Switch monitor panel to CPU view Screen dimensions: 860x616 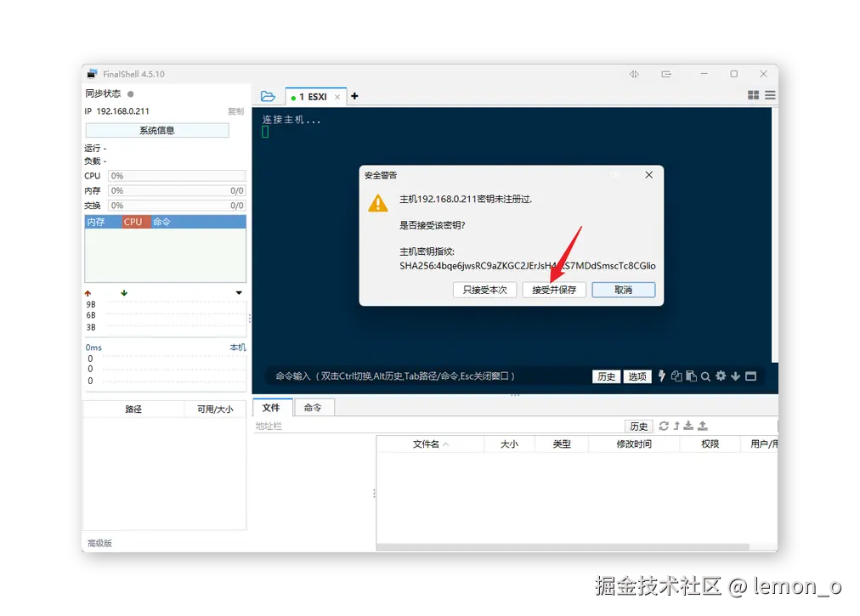point(133,221)
